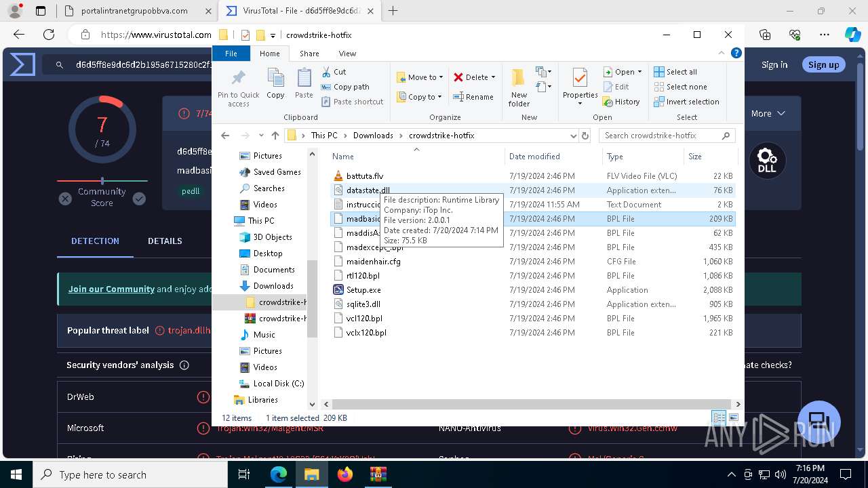868x488 pixels.
Task: Open address bar history dropdown
Action: click(574, 136)
